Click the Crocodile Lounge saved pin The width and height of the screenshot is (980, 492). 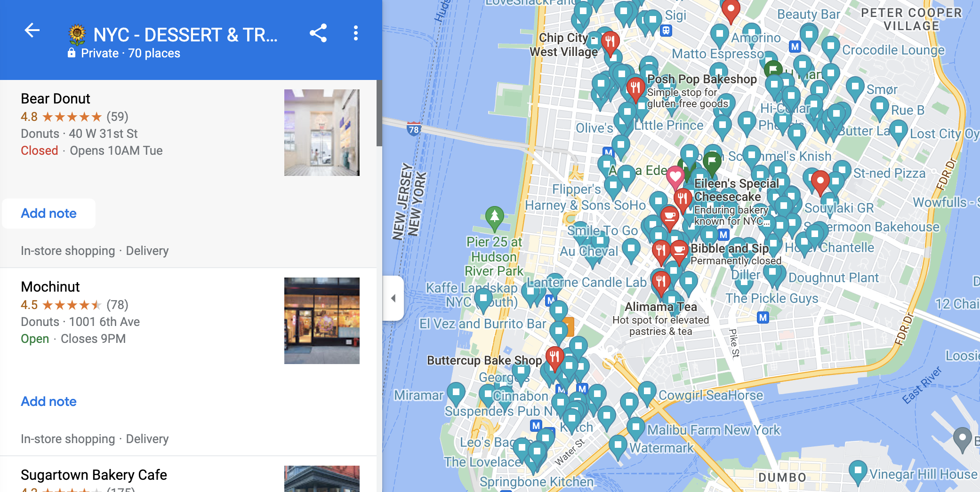tap(831, 48)
